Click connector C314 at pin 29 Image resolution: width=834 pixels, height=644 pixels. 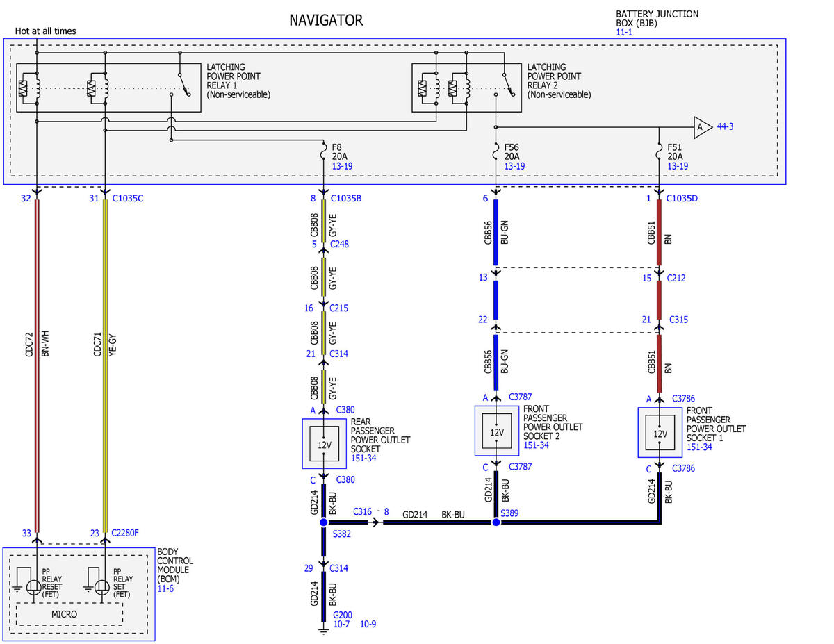[x=339, y=568]
